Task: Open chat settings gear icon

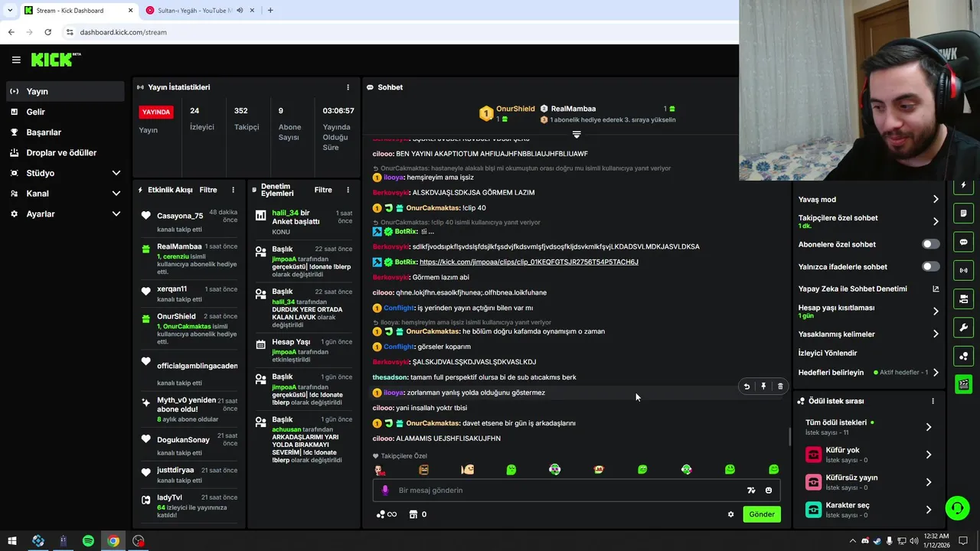Action: click(730, 514)
